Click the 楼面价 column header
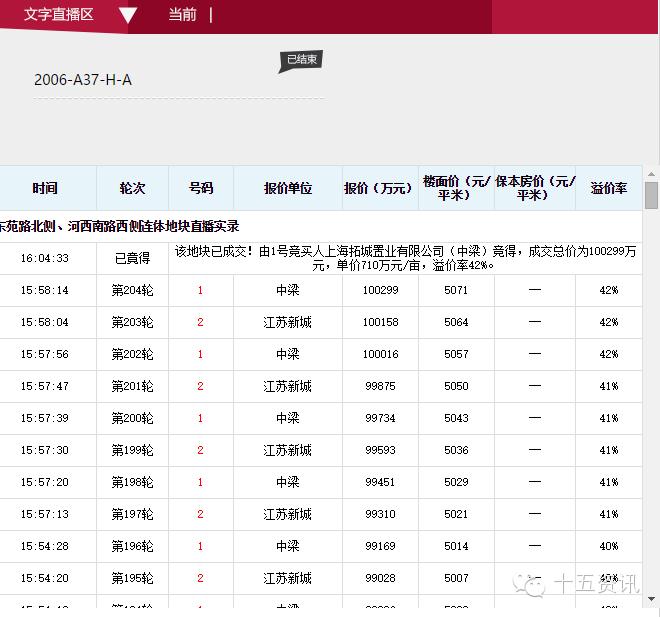 click(456, 188)
